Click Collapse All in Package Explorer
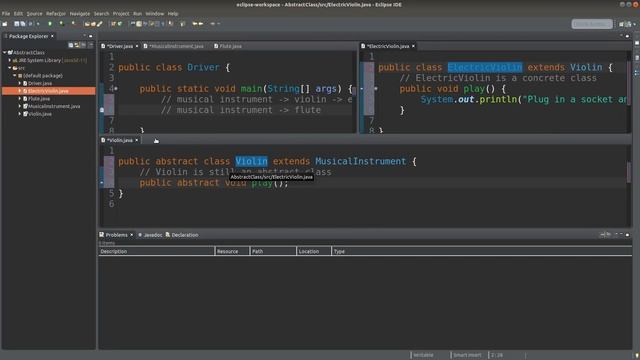 point(71,45)
